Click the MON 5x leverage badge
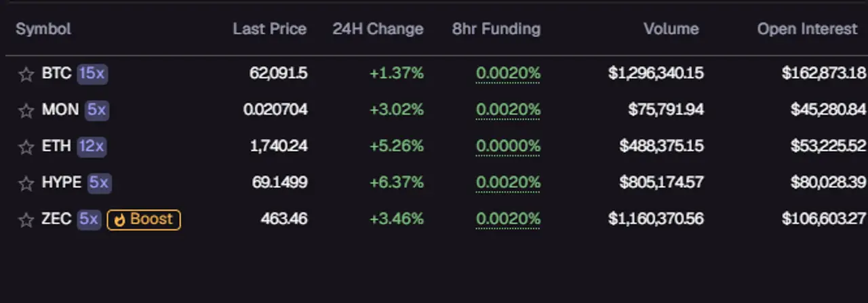Viewport: 868px width, 303px height. pos(97,110)
